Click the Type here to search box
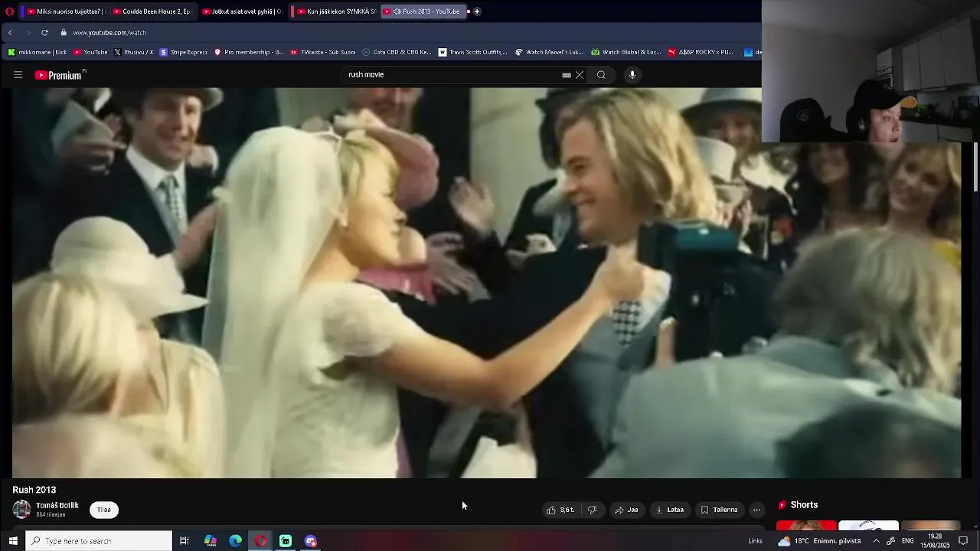Viewport: 980px width, 551px height. (99, 541)
